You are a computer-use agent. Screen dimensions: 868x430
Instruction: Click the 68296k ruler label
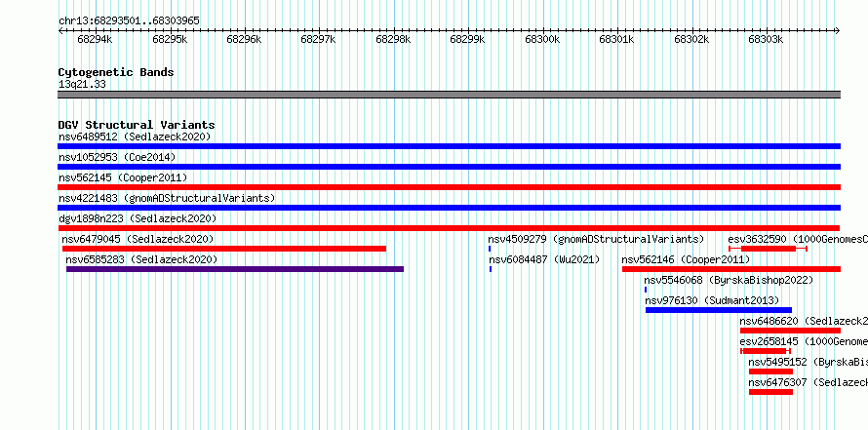click(x=244, y=39)
